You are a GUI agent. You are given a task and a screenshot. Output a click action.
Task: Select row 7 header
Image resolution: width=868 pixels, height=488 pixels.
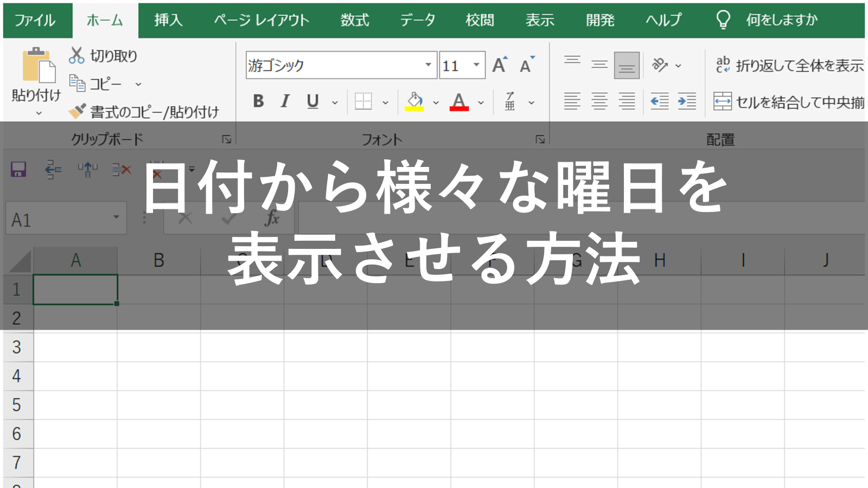point(17,463)
